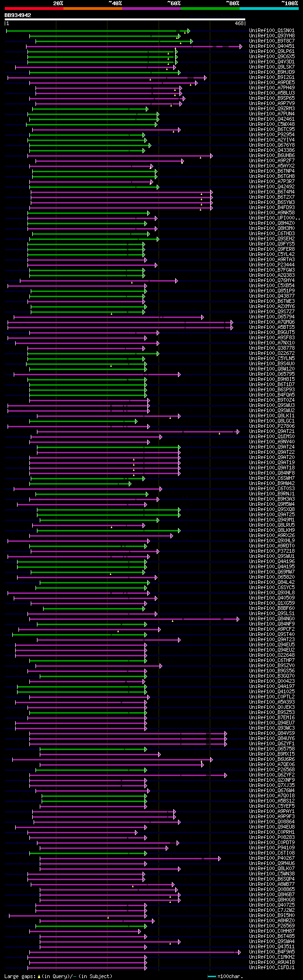Click the white query sequence bar

pyautogui.click(x=125, y=19)
